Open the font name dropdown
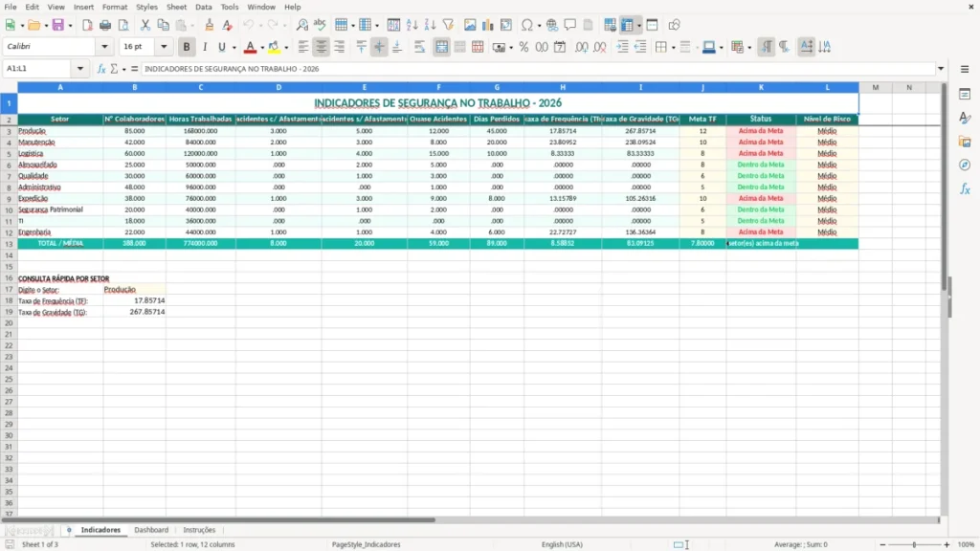 [x=104, y=47]
